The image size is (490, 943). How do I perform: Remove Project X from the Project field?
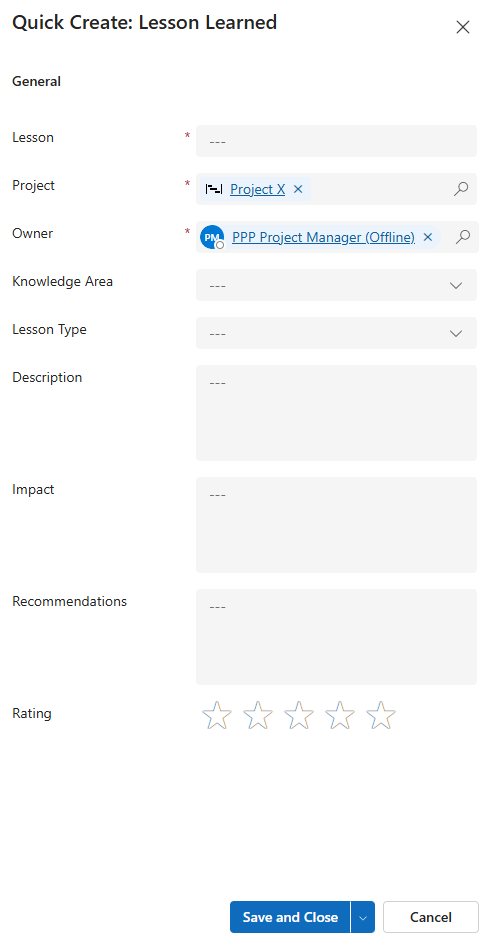(298, 189)
